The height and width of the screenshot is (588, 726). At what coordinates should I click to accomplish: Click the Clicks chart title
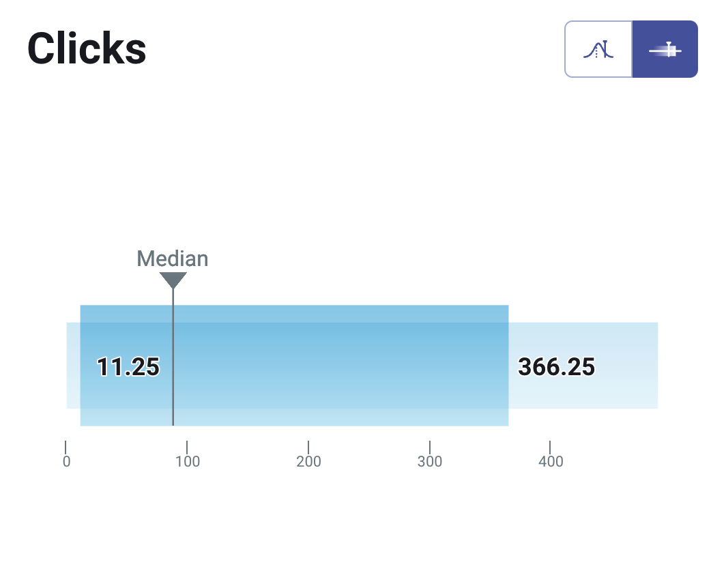pos(86,48)
